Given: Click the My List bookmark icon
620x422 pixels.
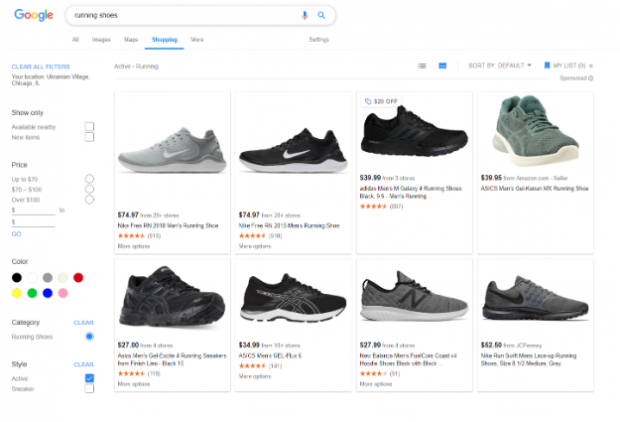Looking at the screenshot, I should (x=547, y=65).
